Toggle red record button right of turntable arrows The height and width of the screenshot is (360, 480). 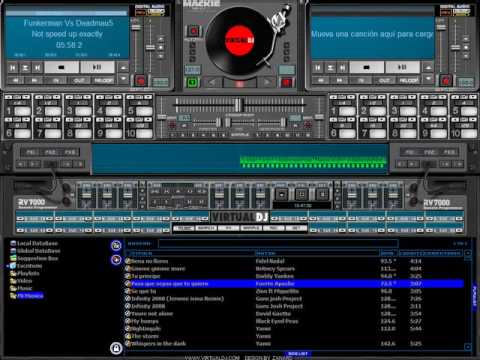tap(287, 82)
